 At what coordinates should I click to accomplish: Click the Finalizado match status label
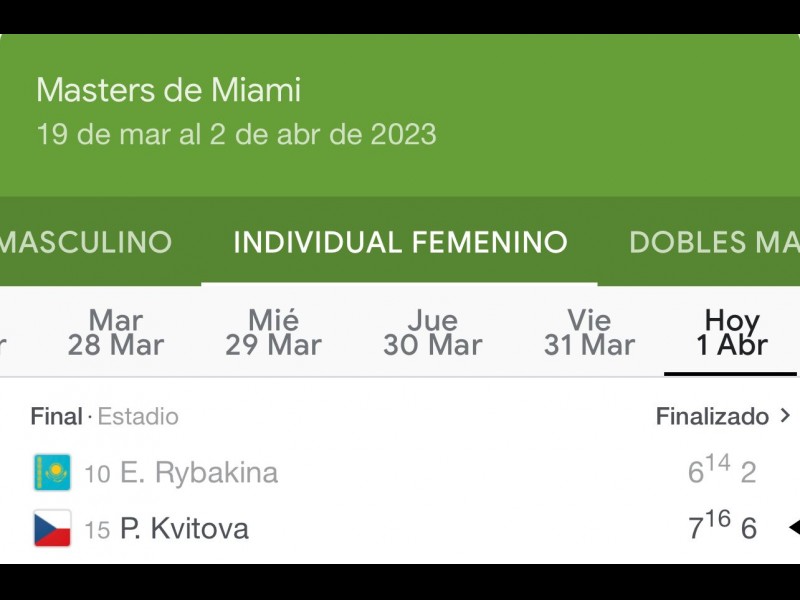click(x=712, y=416)
